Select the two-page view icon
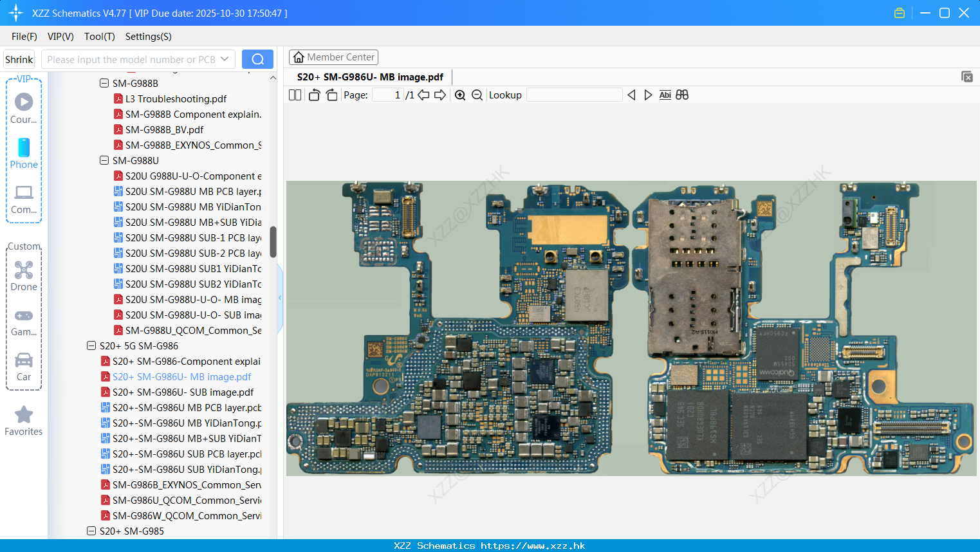Screen dimensions: 980x552 click(294, 95)
